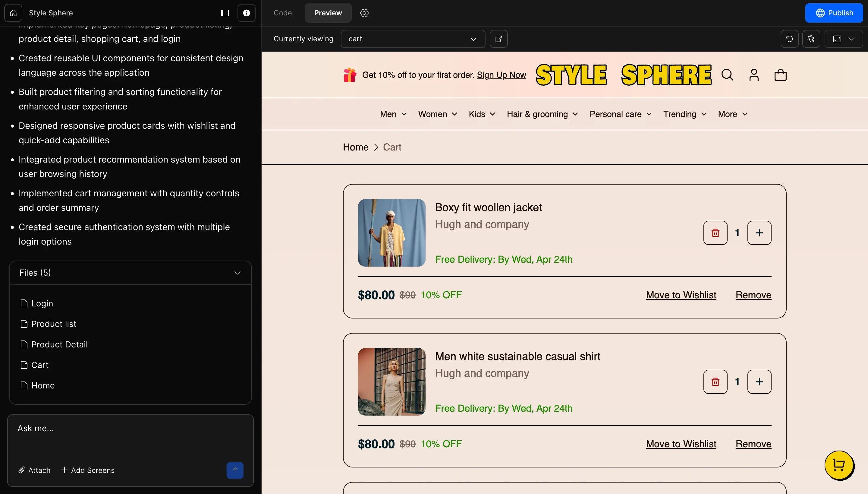Open the preview settings gear icon
The height and width of the screenshot is (494, 868).
point(364,13)
